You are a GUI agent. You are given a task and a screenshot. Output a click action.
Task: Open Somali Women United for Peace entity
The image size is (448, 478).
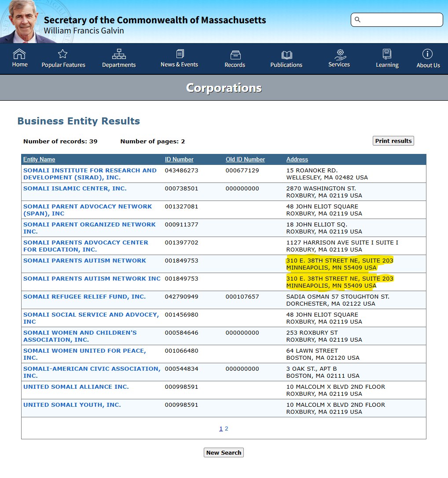pos(84,354)
